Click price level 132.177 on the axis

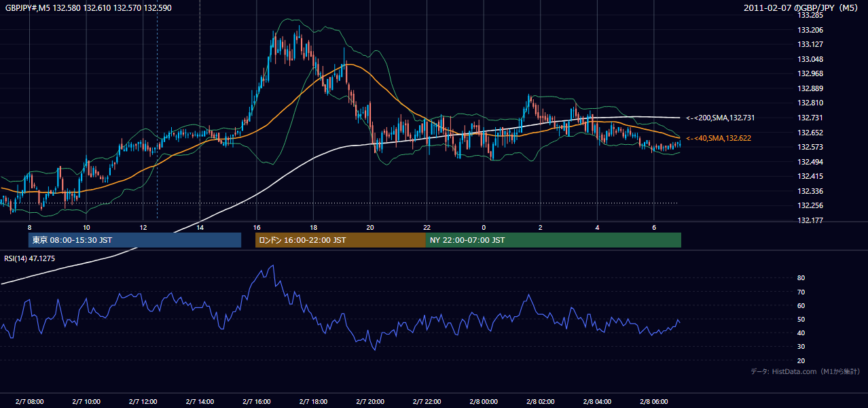click(x=810, y=220)
